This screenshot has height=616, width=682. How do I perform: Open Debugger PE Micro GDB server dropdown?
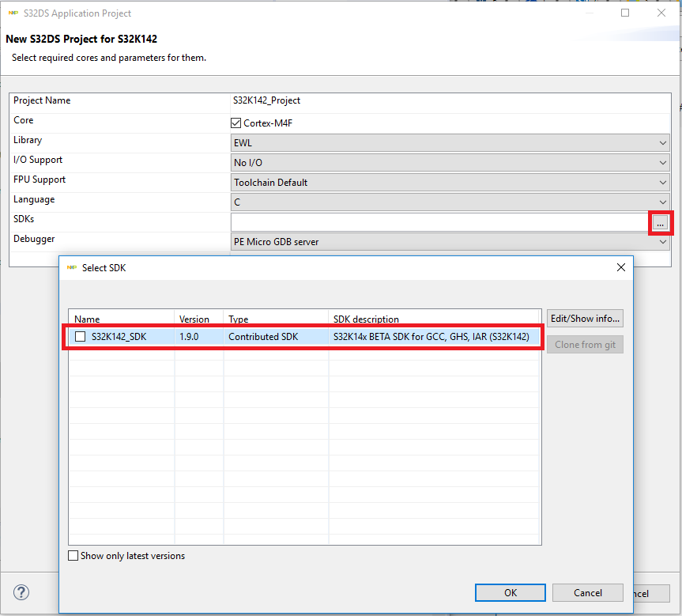(450, 242)
